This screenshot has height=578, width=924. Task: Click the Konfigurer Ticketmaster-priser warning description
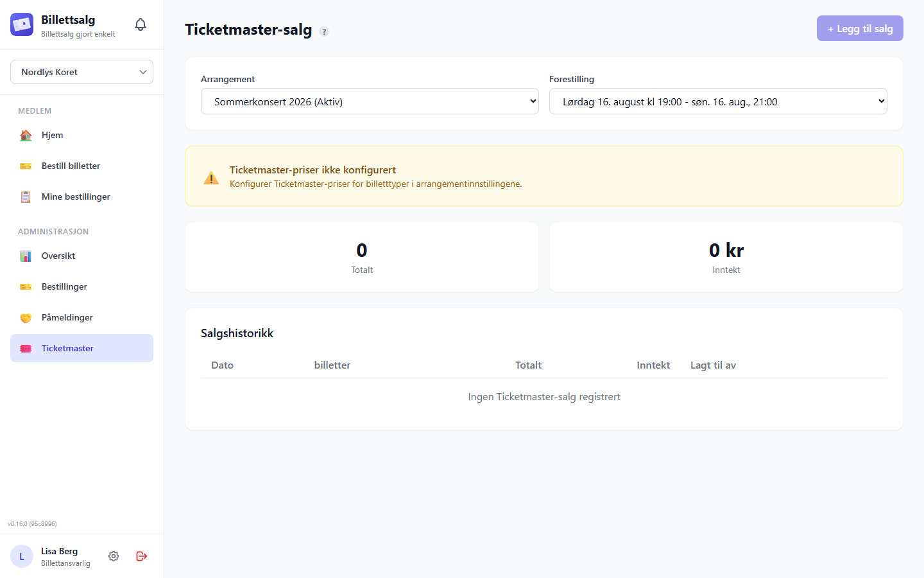pyautogui.click(x=375, y=184)
